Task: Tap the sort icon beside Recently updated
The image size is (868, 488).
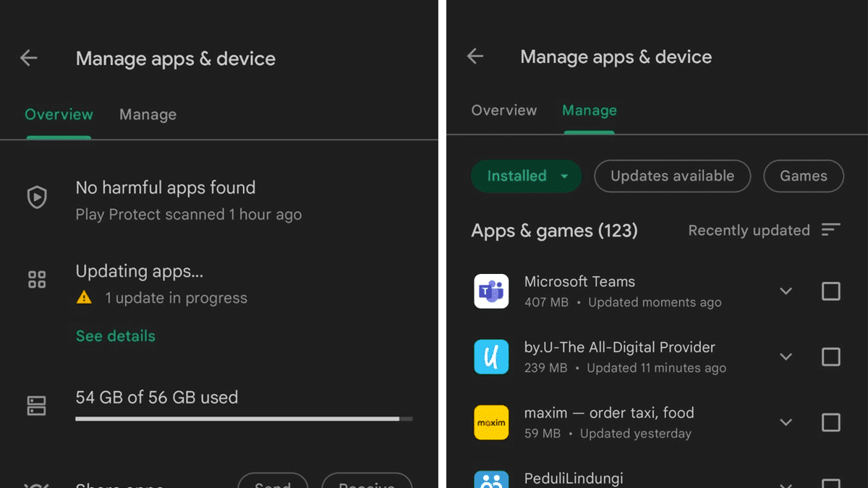Action: (x=831, y=230)
